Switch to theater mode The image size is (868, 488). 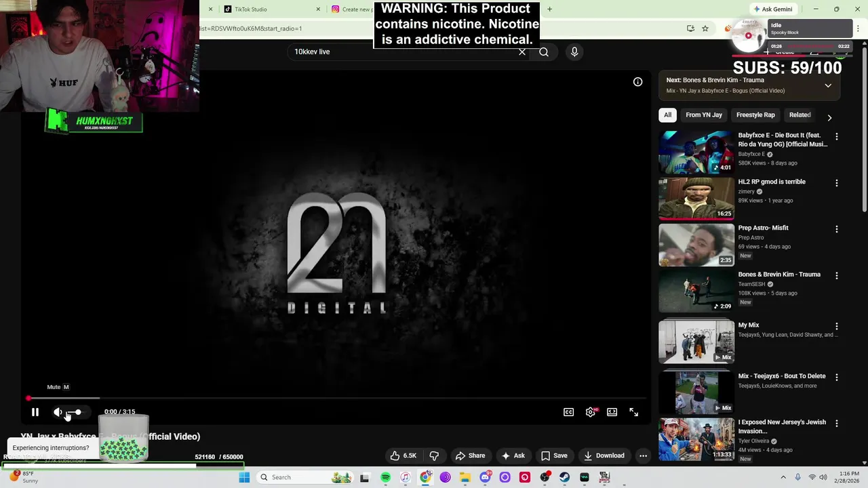[612, 412]
